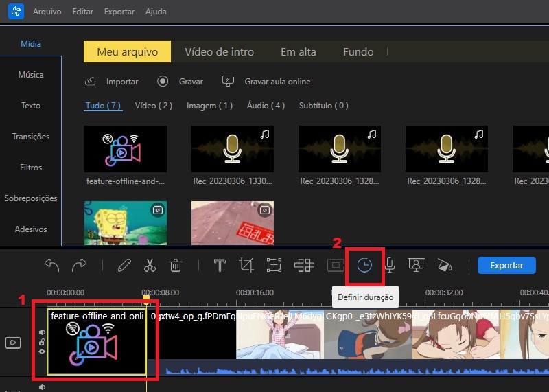Select the SpongeBob video thumbnail
Image resolution: width=549 pixels, height=392 pixels.
pos(126,223)
